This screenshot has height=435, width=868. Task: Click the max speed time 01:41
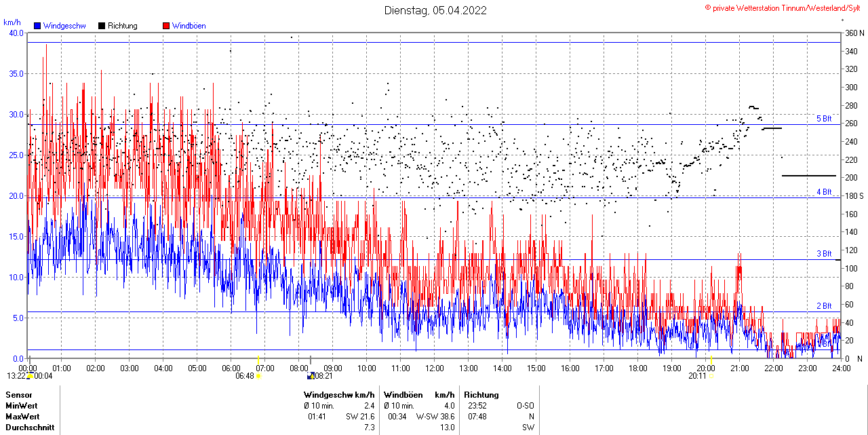(317, 417)
